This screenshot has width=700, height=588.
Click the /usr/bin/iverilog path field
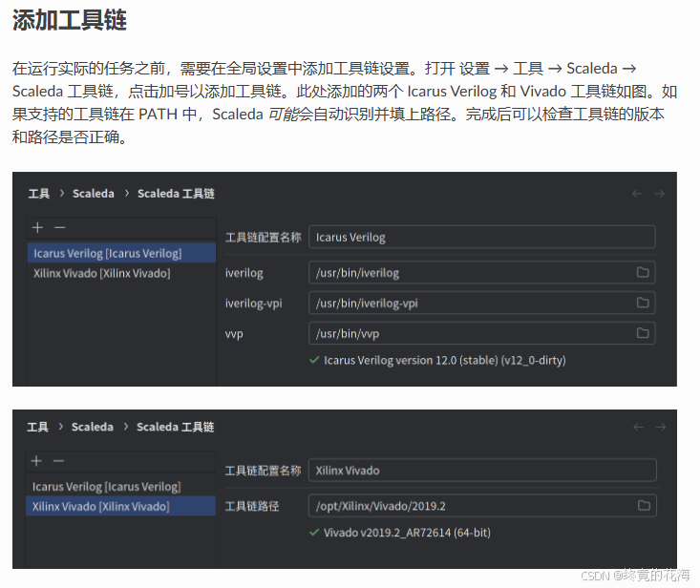pyautogui.click(x=482, y=272)
